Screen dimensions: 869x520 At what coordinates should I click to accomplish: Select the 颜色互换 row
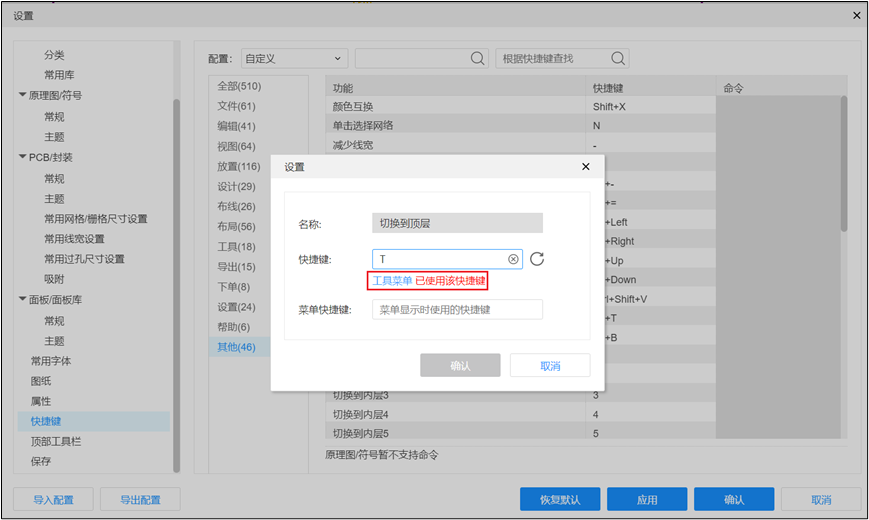click(x=521, y=106)
